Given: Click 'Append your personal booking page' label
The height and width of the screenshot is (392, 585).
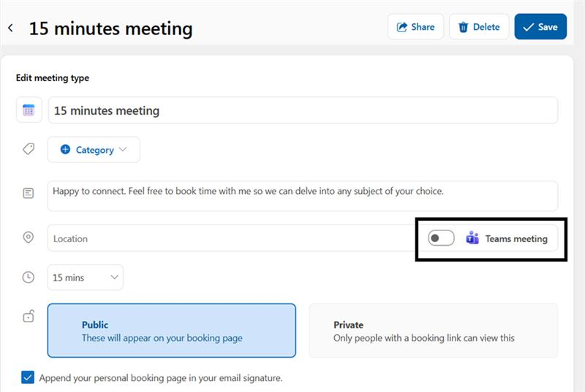Looking at the screenshot, I should point(160,378).
